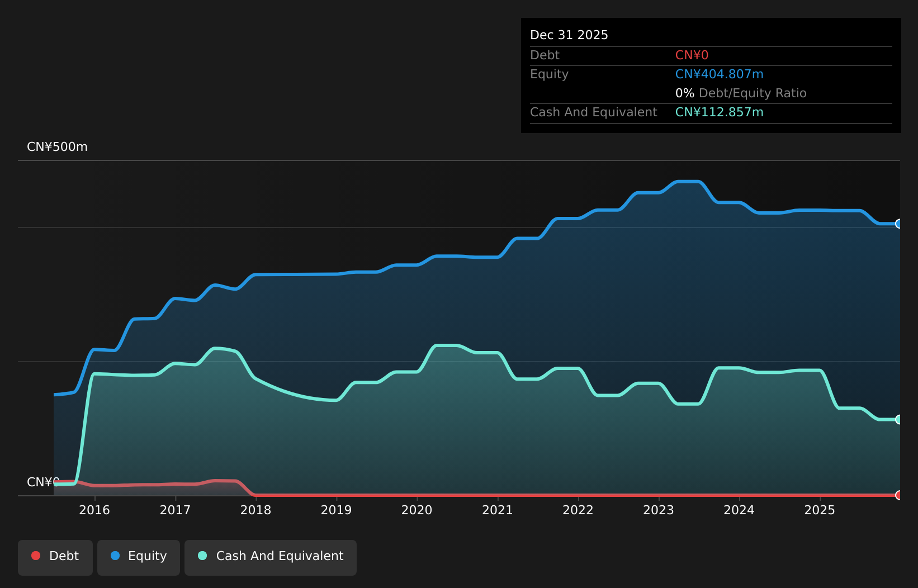Click the red Debt endpoint marker
The image size is (918, 588).
tap(899, 495)
